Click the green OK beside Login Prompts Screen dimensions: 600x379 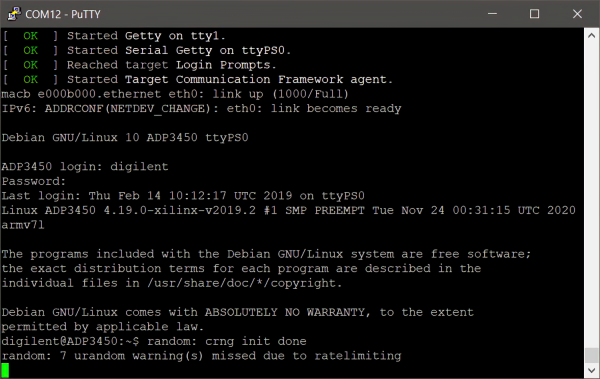pyautogui.click(x=31, y=65)
